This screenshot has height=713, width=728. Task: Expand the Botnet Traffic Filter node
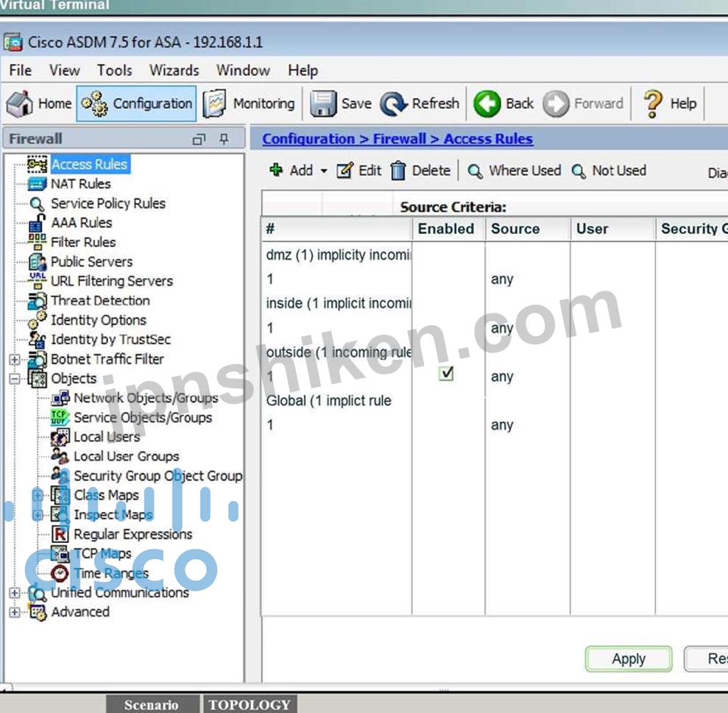[x=15, y=359]
